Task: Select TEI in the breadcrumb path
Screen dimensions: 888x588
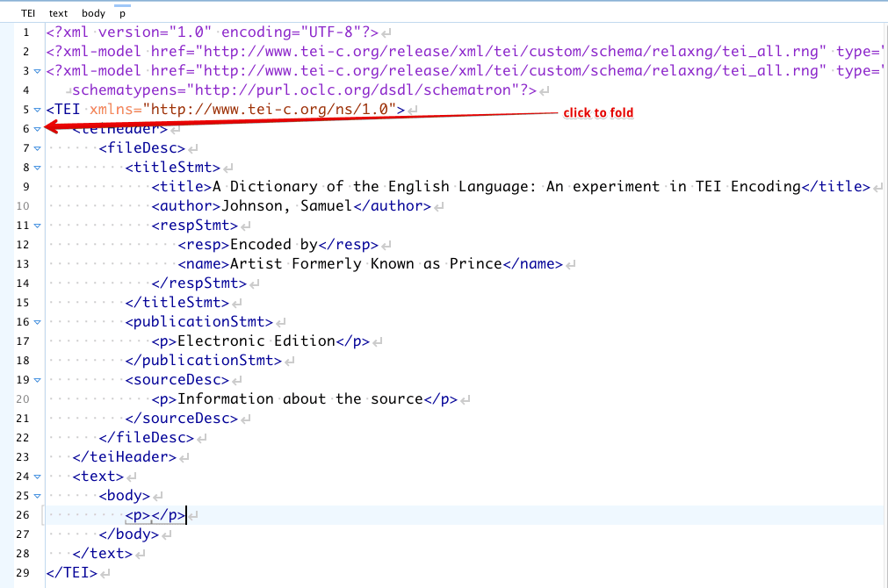Action: pos(28,14)
